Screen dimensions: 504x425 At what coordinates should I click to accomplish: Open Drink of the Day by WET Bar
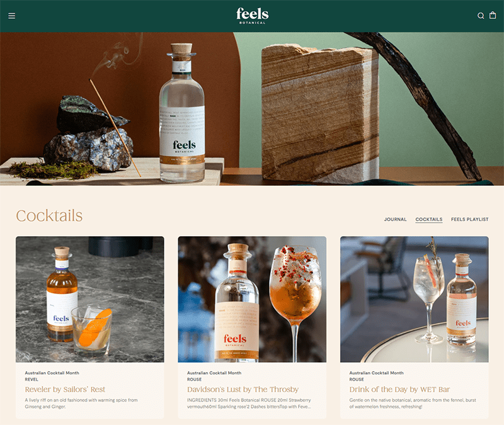click(399, 389)
